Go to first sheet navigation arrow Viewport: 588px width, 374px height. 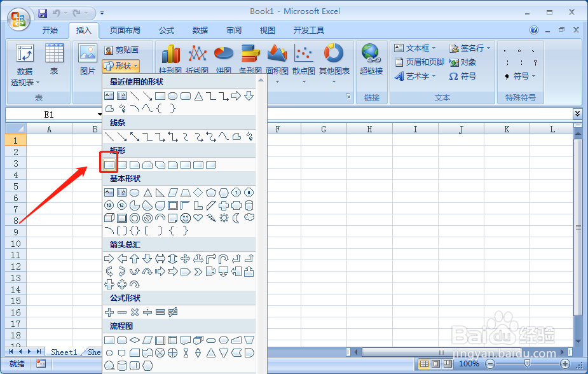point(11,352)
